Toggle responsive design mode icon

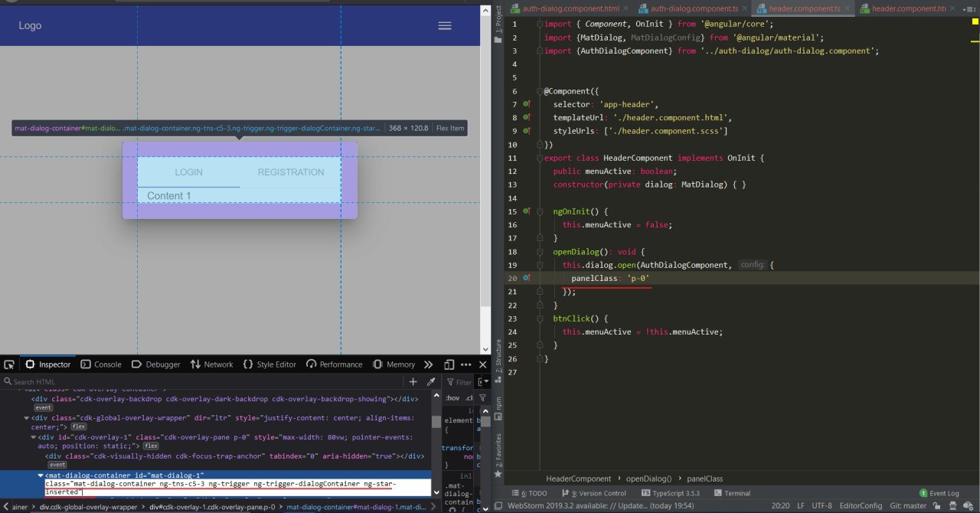[x=449, y=364]
